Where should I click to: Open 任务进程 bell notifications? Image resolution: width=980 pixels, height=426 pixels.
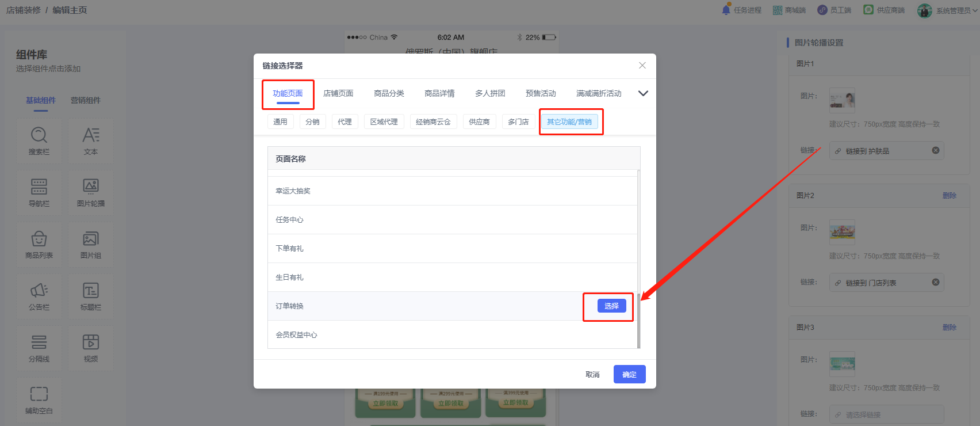741,10
